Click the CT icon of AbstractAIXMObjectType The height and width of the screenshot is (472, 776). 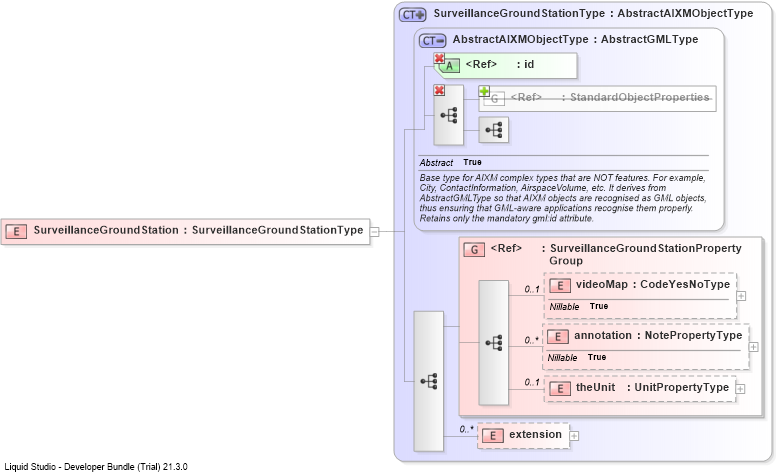tap(433, 41)
